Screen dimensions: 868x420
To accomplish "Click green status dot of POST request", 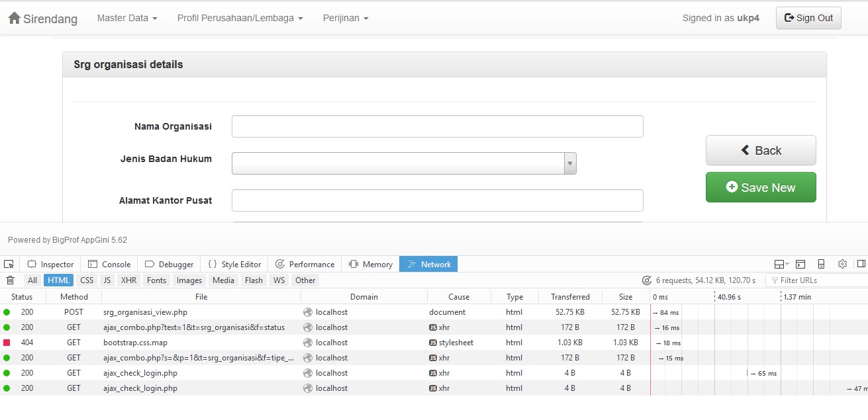I will 7,312.
